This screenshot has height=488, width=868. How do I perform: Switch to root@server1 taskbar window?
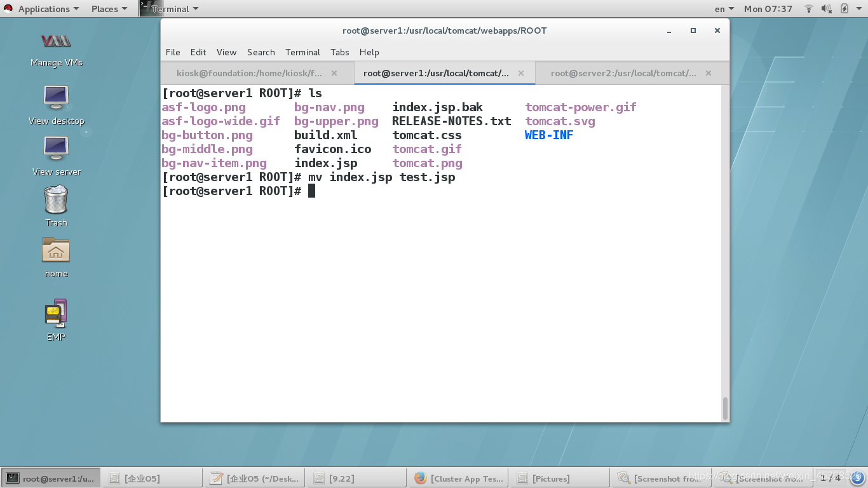[50, 478]
